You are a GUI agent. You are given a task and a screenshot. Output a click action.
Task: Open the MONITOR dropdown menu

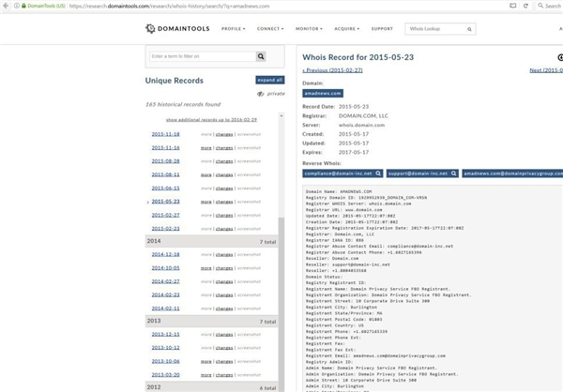309,29
